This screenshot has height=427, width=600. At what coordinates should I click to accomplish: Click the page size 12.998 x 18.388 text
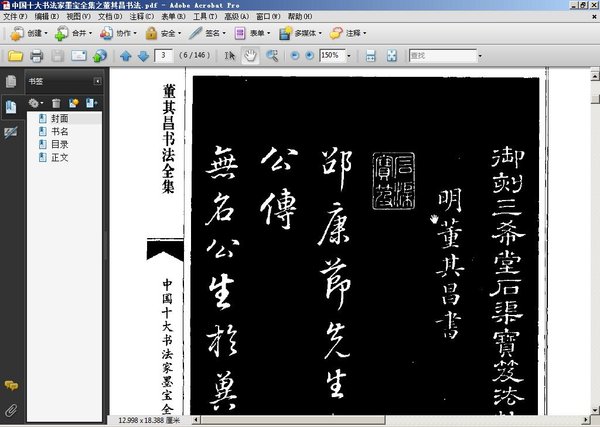pyautogui.click(x=149, y=420)
